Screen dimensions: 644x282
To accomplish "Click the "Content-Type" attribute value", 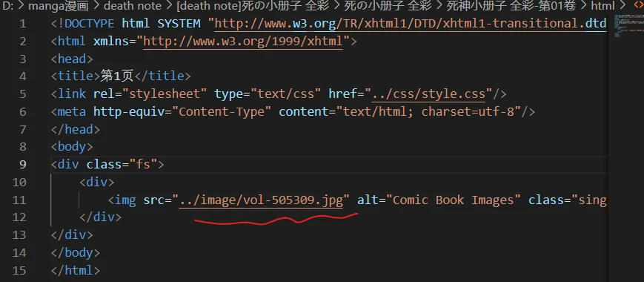I will click(222, 112).
